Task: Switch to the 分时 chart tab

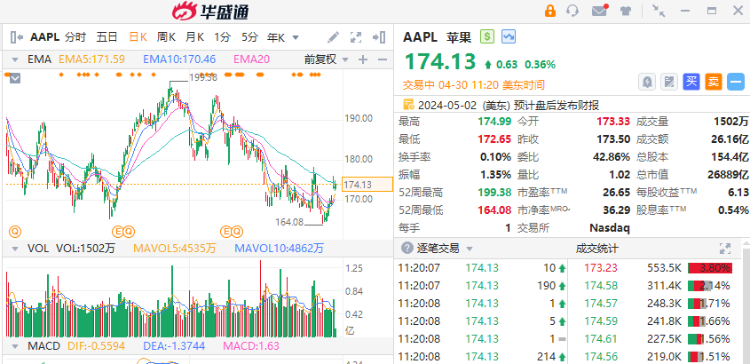Action: click(x=76, y=37)
